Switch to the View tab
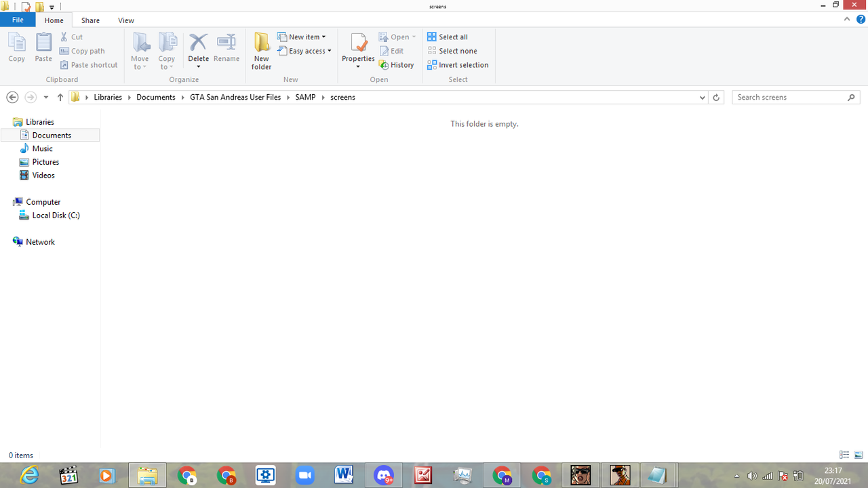 126,20
